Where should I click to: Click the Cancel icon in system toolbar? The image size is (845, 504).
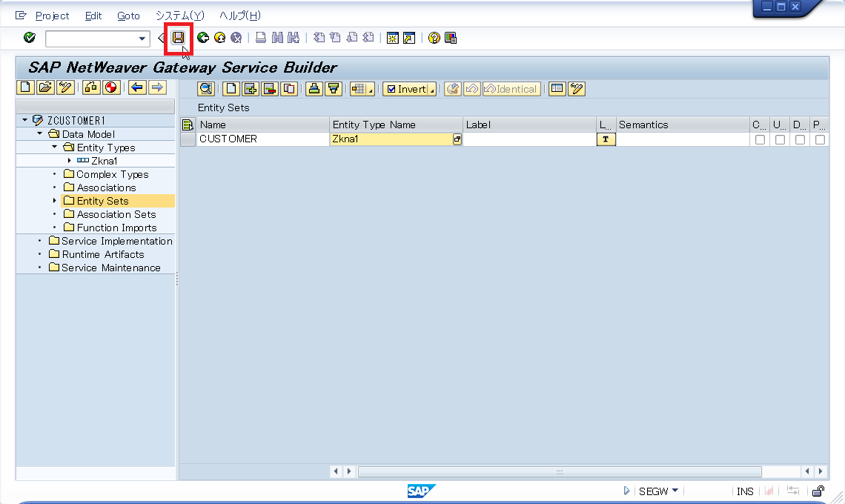coord(236,38)
